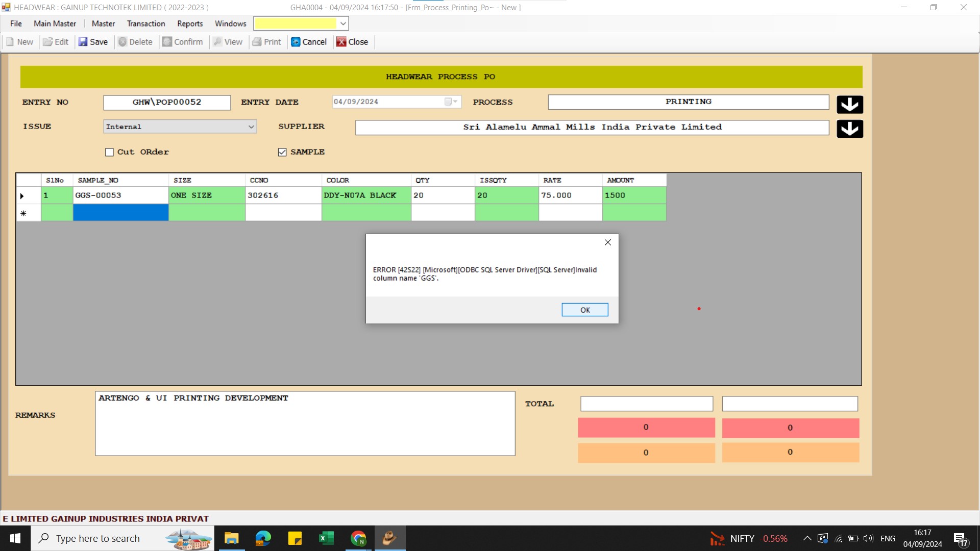Click the Save toolbar icon
Screen dimensions: 980x551
[83, 42]
